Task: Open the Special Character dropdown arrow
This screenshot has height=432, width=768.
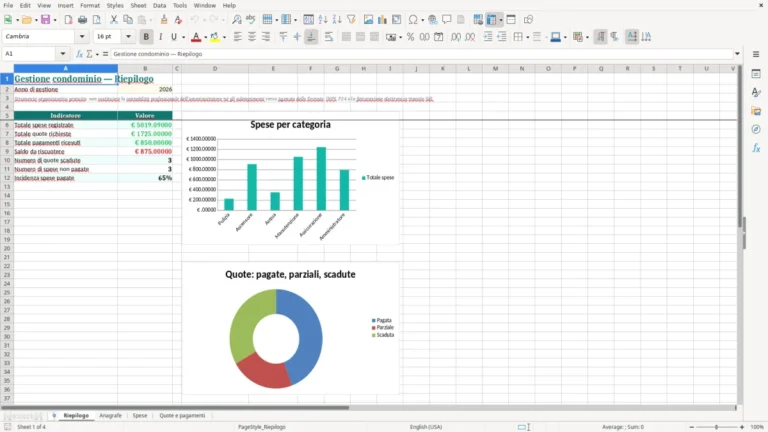Action: pyautogui.click(x=422, y=20)
